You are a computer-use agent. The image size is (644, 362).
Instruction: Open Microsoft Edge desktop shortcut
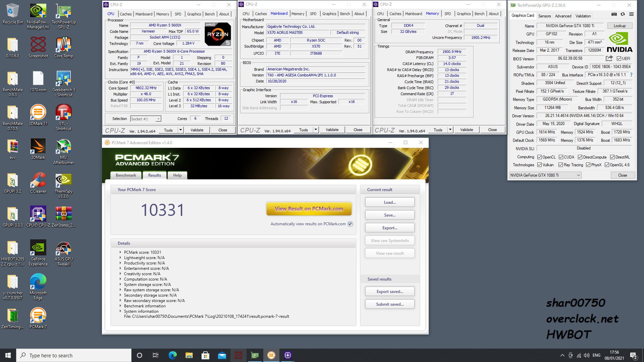(38, 287)
